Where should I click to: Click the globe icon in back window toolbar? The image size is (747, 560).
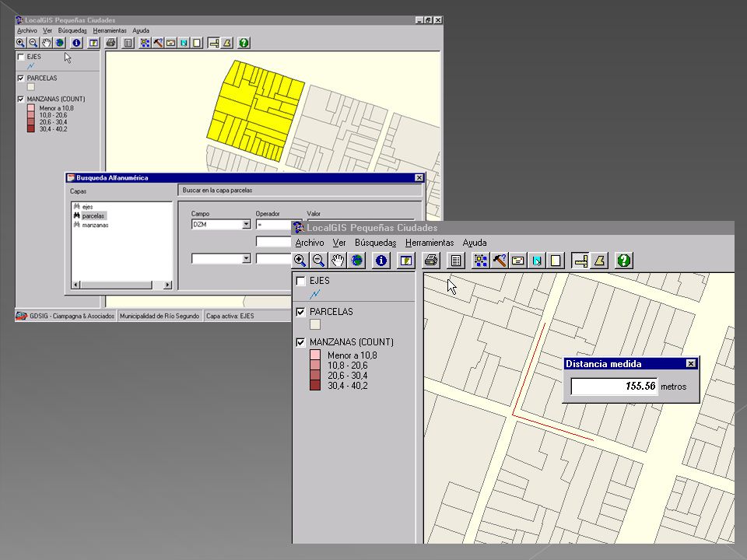click(x=60, y=43)
